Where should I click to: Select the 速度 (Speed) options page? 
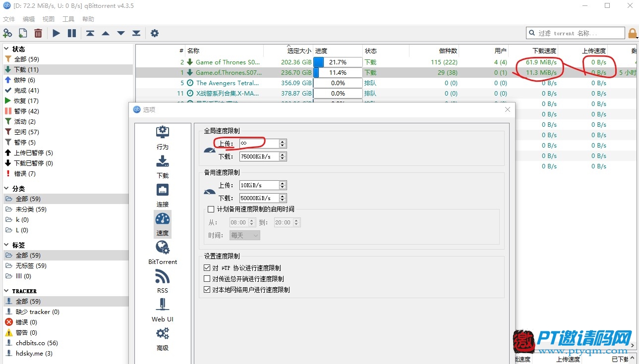(x=163, y=224)
